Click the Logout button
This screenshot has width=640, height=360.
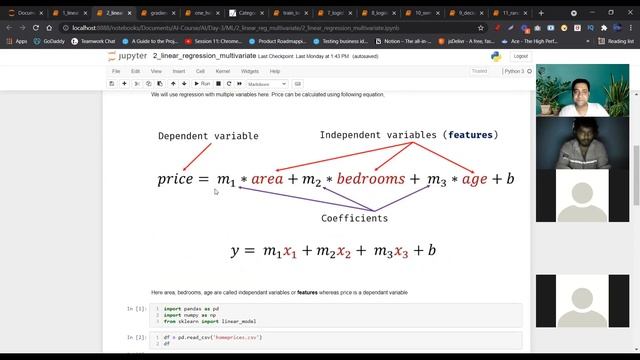click(x=520, y=56)
